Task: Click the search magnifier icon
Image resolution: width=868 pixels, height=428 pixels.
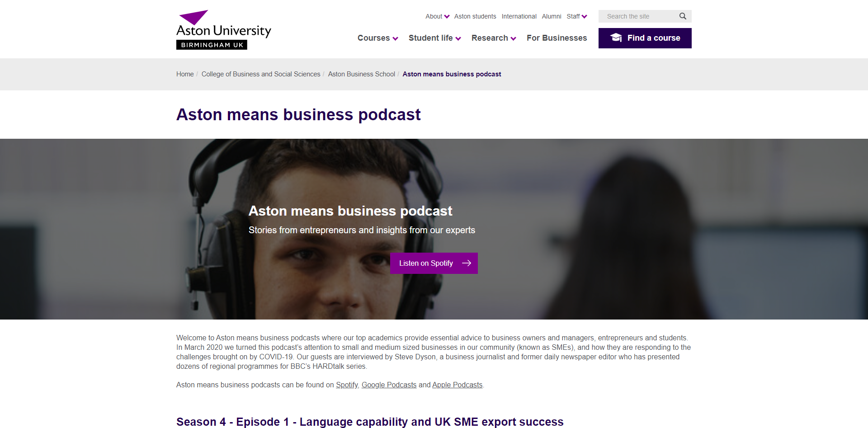Action: tap(683, 16)
